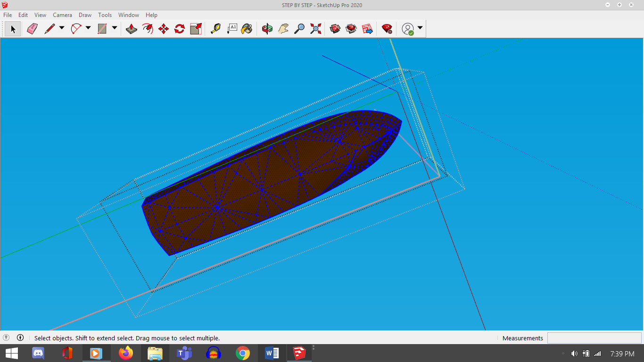Select the Tape Measure tool
This screenshot has height=362, width=644.
(x=215, y=29)
